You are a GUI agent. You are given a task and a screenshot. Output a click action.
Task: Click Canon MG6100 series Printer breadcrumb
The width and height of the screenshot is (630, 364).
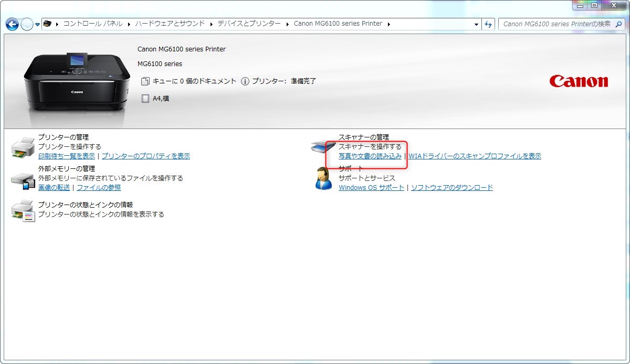click(x=338, y=24)
